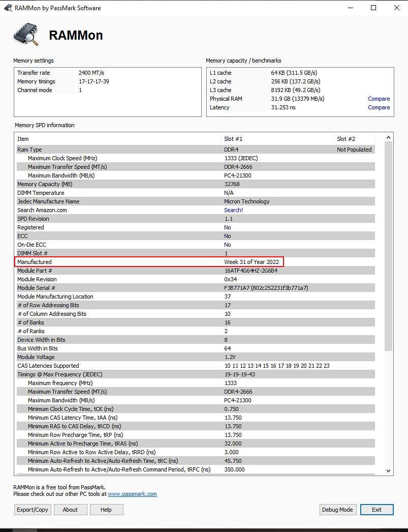This screenshot has height=532, width=408.
Task: Open the About dialog
Action: coord(70,509)
